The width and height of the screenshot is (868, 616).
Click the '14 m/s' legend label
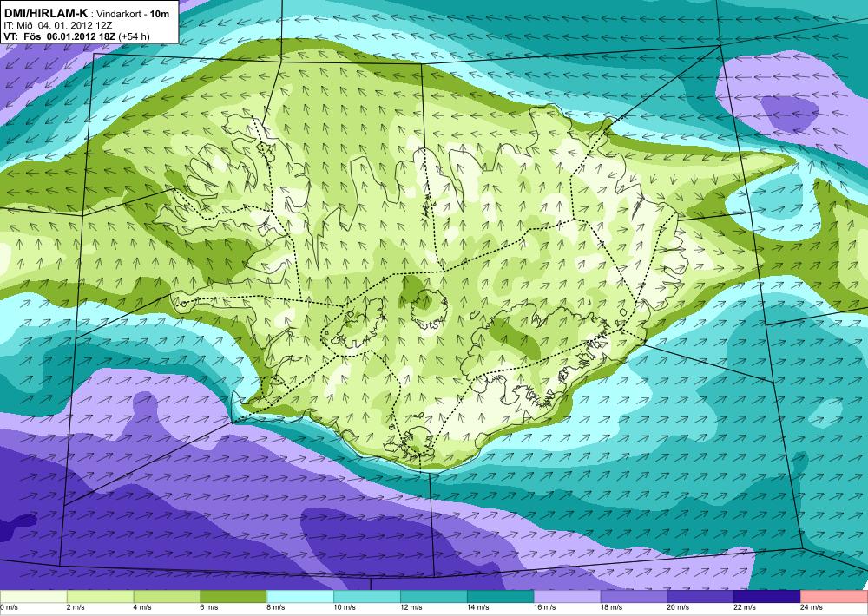(477, 607)
